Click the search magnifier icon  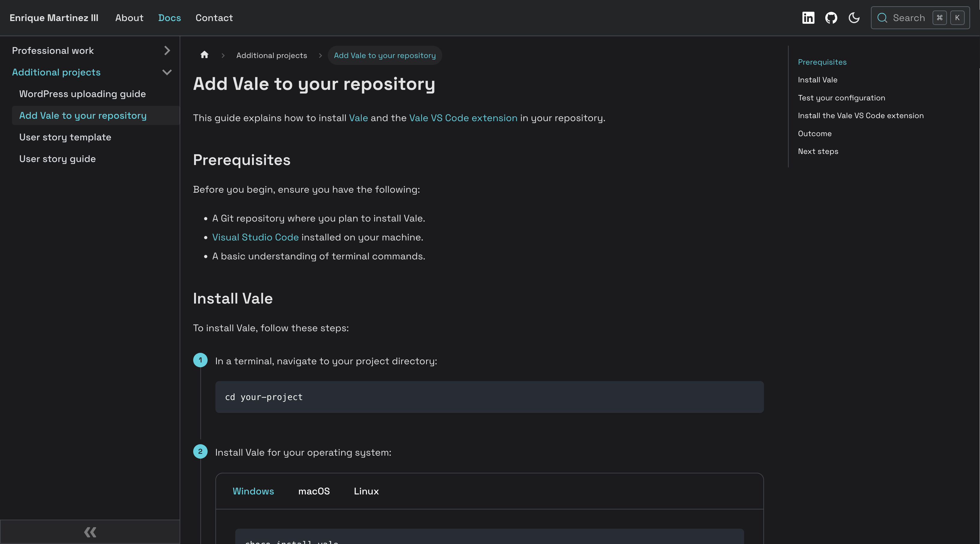click(882, 18)
